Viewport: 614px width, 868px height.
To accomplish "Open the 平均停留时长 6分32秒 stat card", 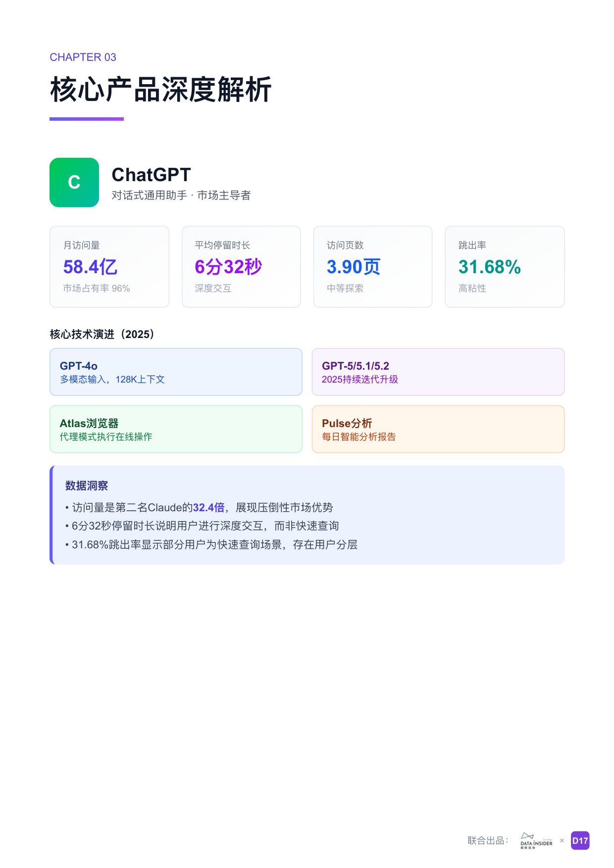I will tap(241, 267).
